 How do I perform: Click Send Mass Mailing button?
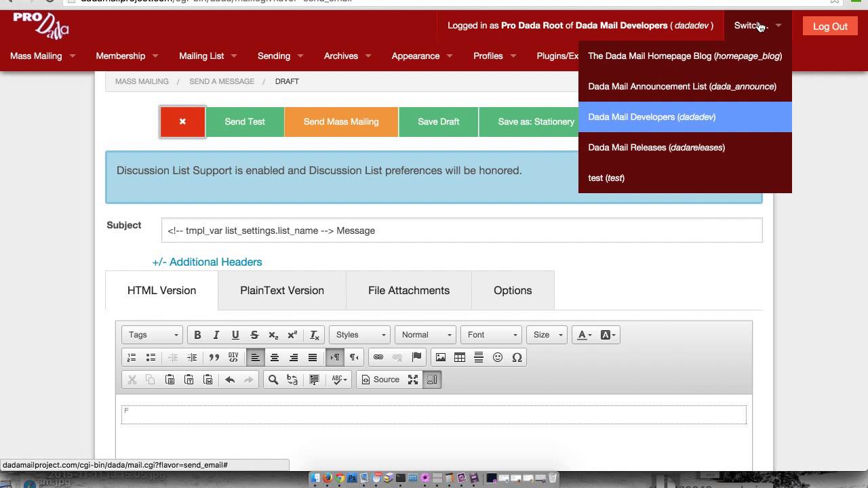pyautogui.click(x=341, y=121)
